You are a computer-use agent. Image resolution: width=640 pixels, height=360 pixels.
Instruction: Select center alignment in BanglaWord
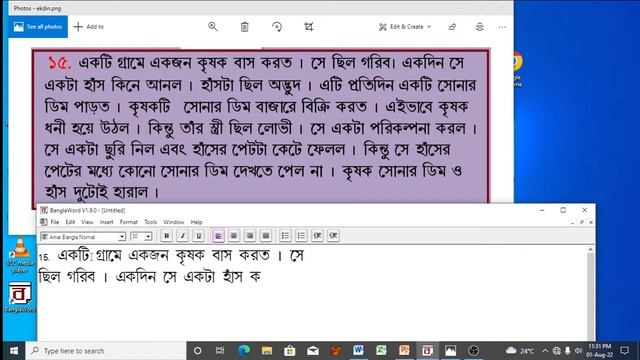point(234,236)
